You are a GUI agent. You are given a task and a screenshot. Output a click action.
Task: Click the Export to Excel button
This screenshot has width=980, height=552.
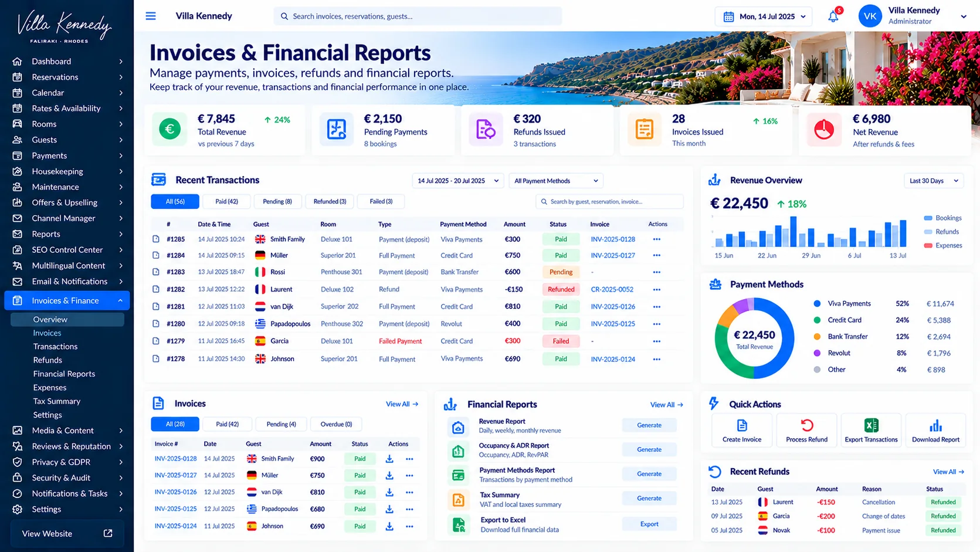tap(649, 524)
